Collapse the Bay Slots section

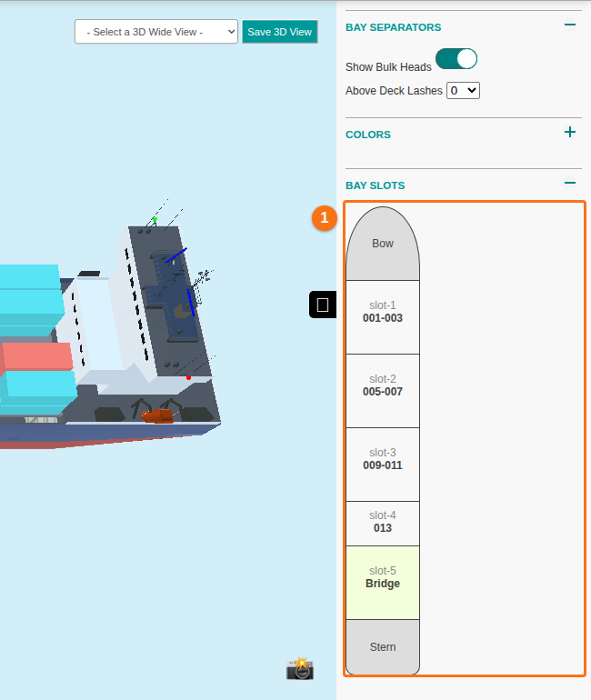[569, 183]
